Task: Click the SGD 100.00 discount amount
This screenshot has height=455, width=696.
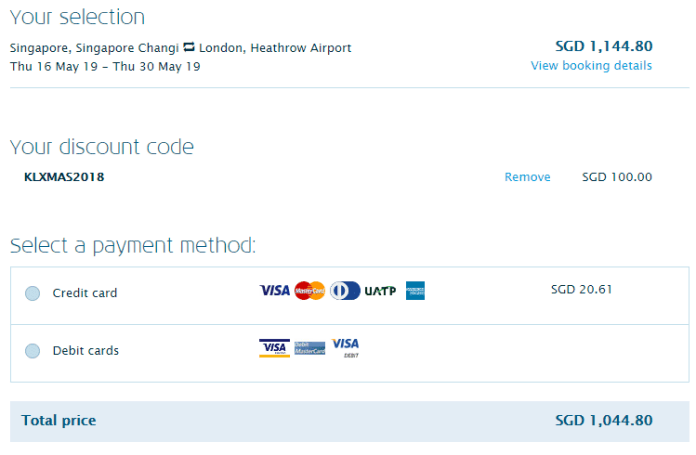Action: click(617, 177)
